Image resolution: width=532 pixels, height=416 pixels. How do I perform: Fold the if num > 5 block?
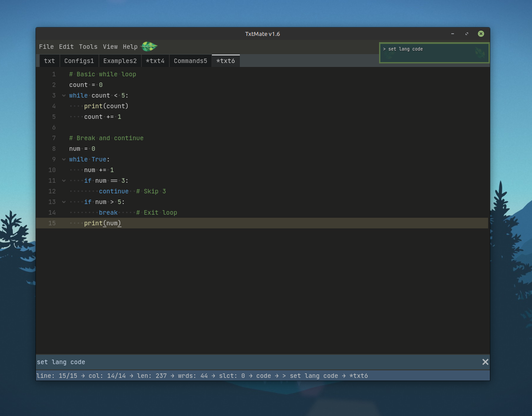(64, 202)
